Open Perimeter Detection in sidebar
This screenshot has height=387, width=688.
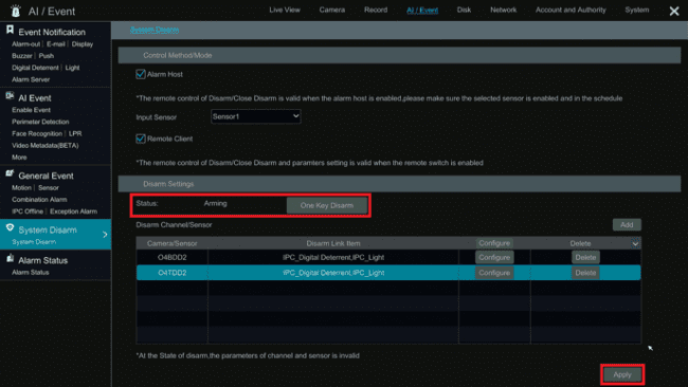[x=40, y=122]
